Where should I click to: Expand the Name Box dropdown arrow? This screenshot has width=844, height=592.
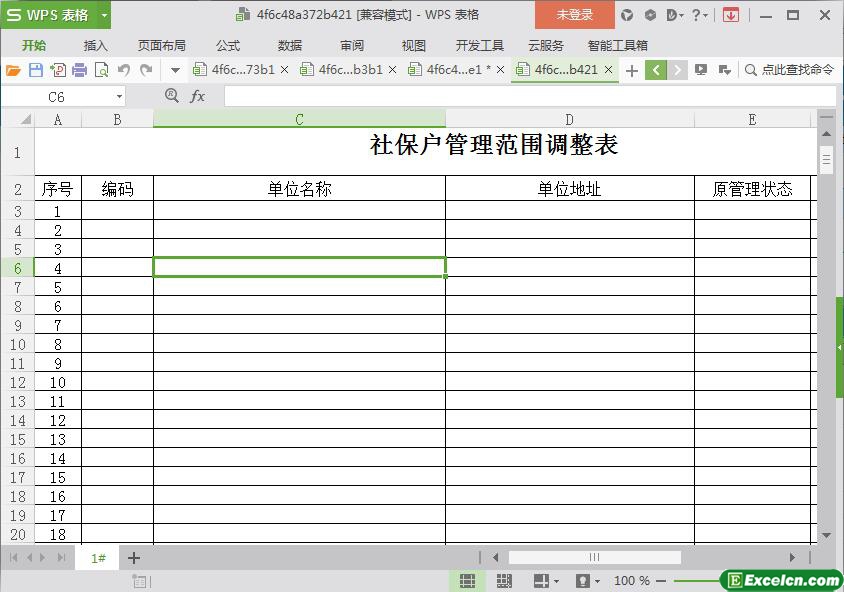pyautogui.click(x=119, y=97)
